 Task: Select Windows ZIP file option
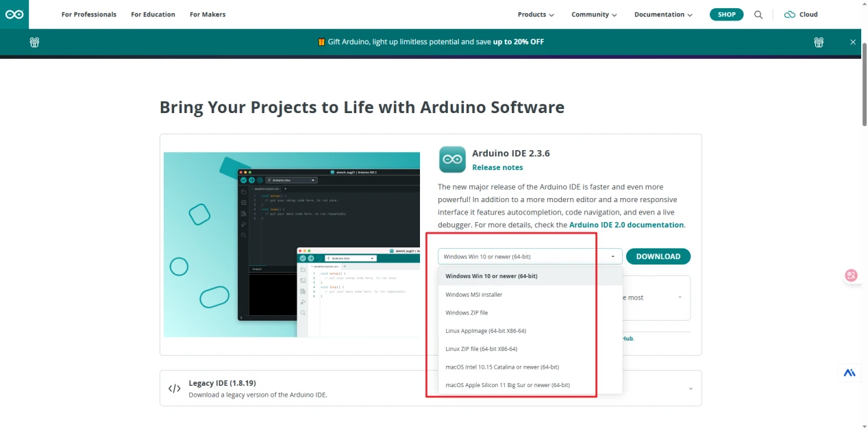(x=530, y=312)
